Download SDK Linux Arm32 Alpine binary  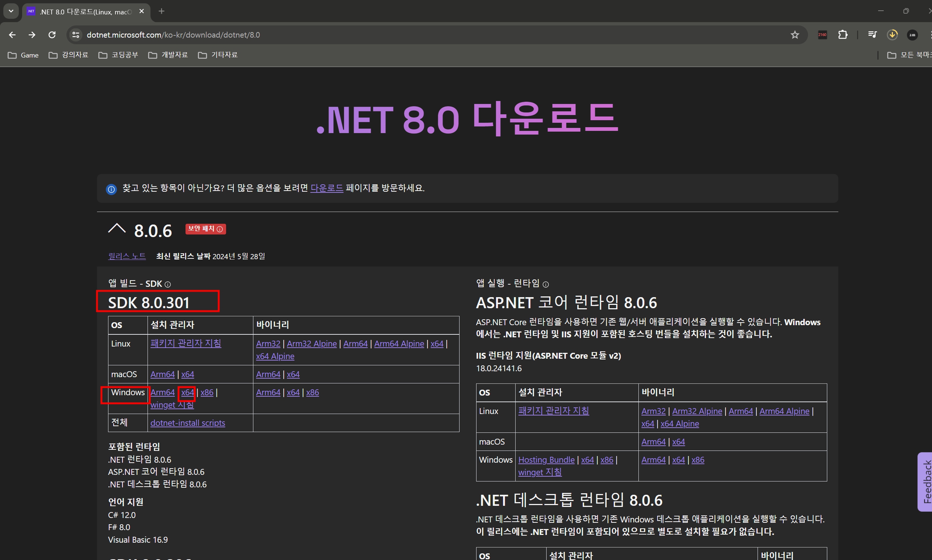point(311,344)
